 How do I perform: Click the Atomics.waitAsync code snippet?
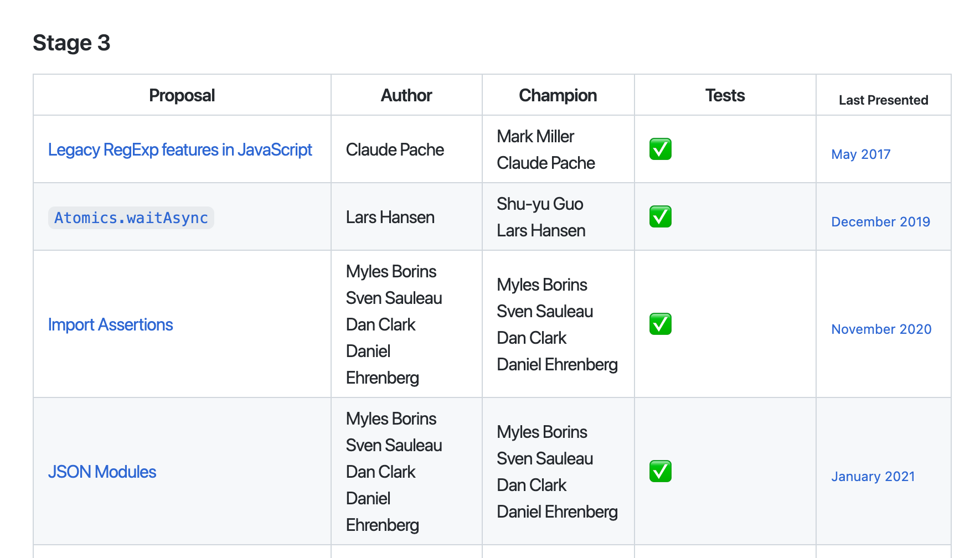(131, 217)
